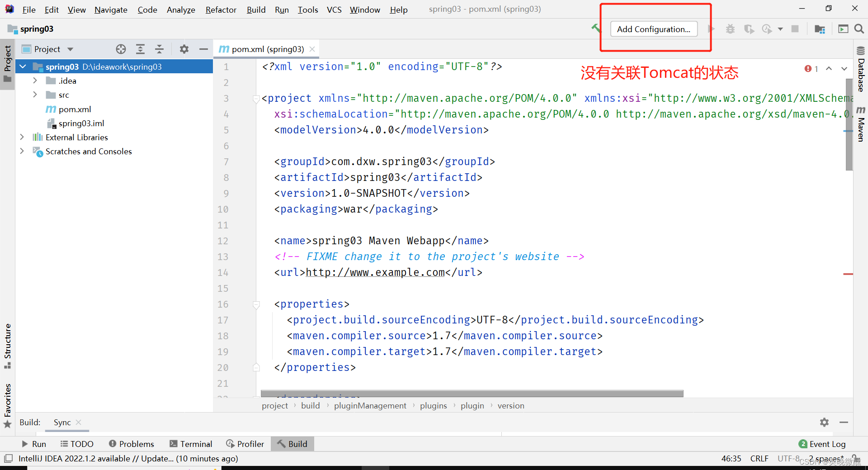Open the Build menu
Screen dimensions: 868x470
[256, 9]
